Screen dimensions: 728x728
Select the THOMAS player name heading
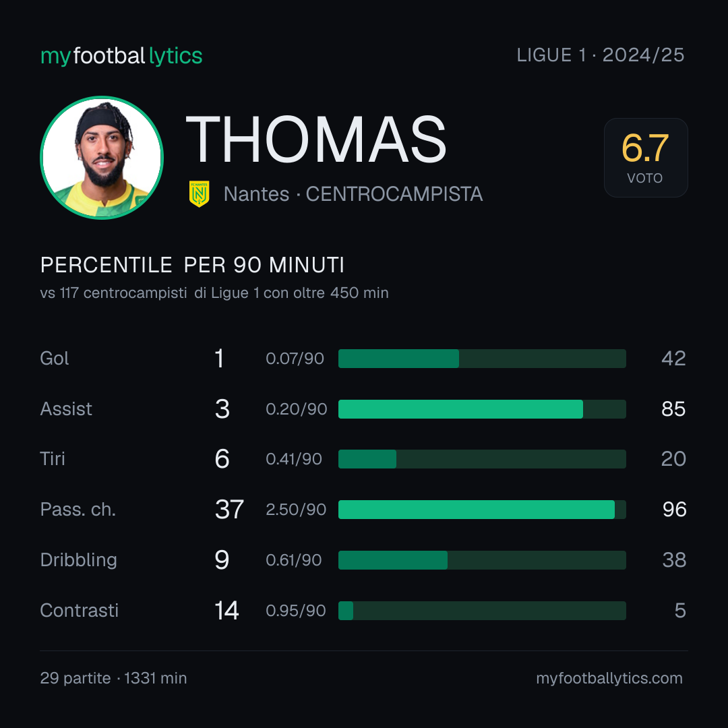[315, 140]
